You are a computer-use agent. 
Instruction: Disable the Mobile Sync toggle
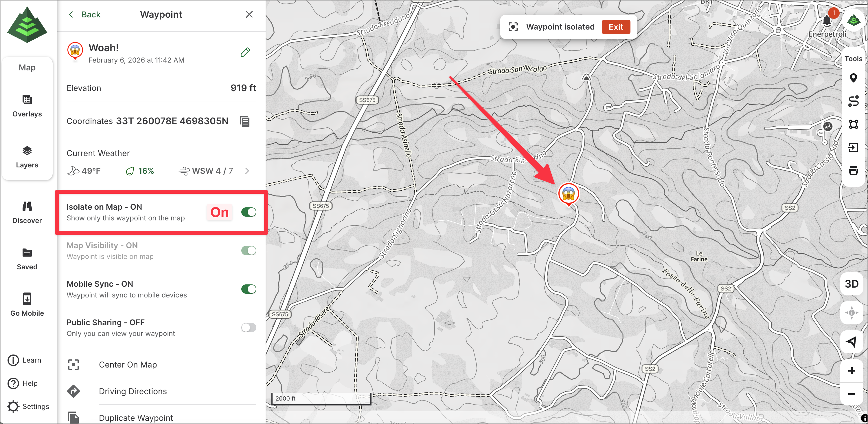click(248, 289)
